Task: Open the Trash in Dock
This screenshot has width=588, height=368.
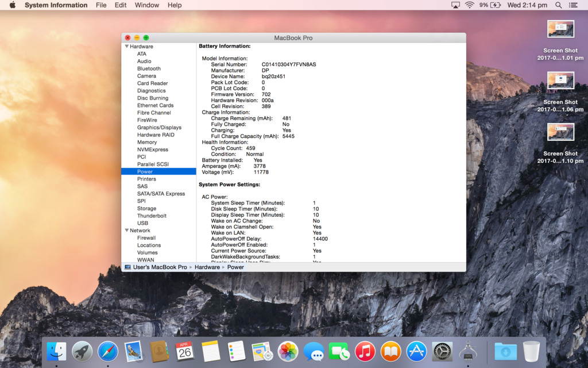Action: point(531,352)
